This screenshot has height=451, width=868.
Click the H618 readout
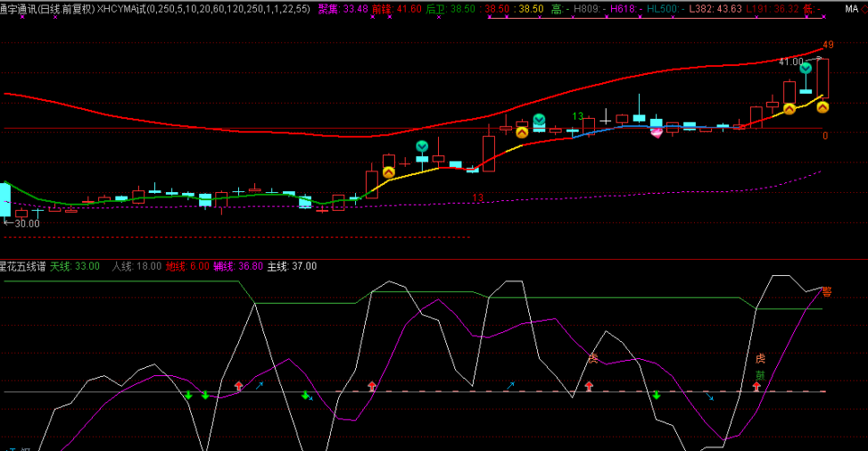coord(626,9)
